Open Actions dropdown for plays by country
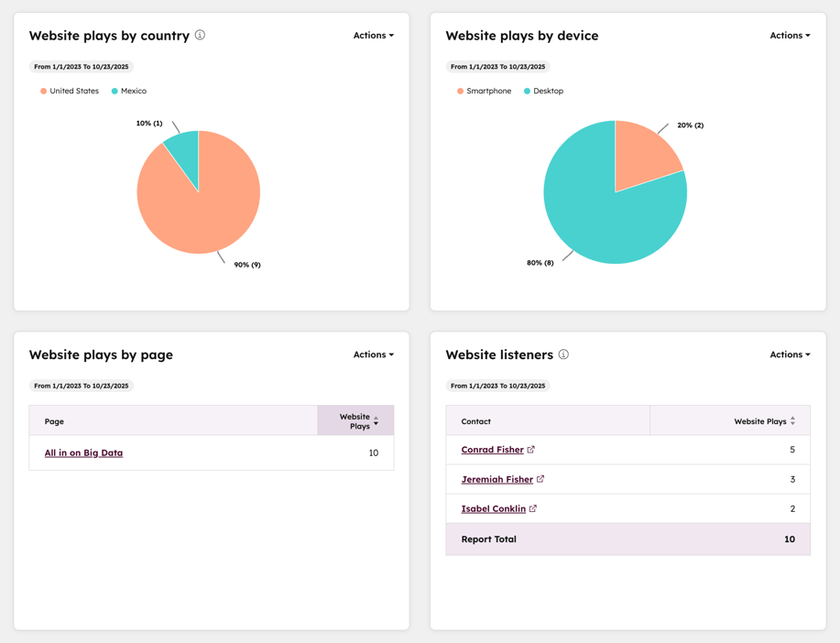The width and height of the screenshot is (840, 643). click(x=373, y=36)
